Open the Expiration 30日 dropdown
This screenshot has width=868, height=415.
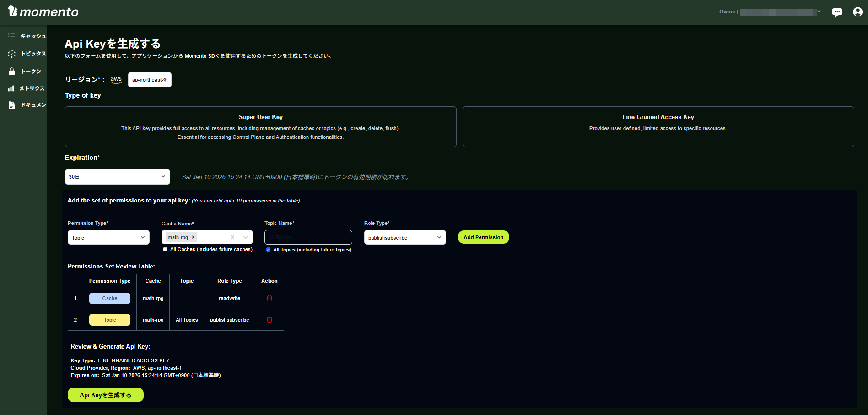[117, 177]
